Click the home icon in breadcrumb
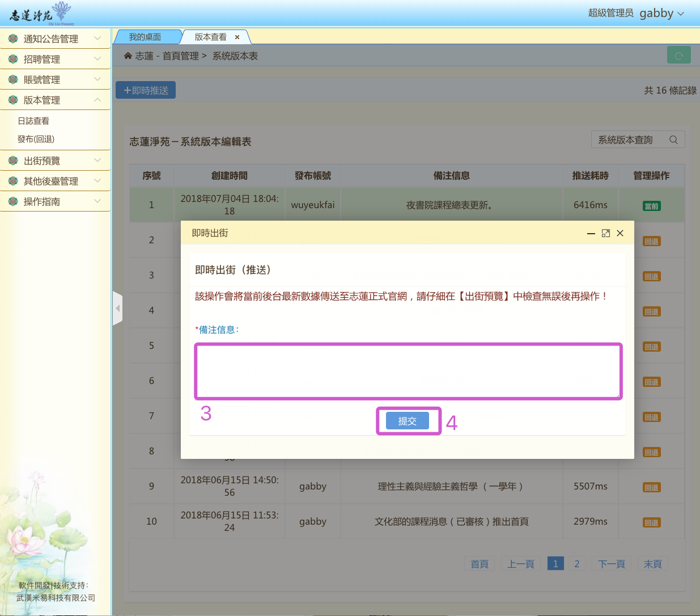This screenshot has height=616, width=700. pyautogui.click(x=128, y=56)
